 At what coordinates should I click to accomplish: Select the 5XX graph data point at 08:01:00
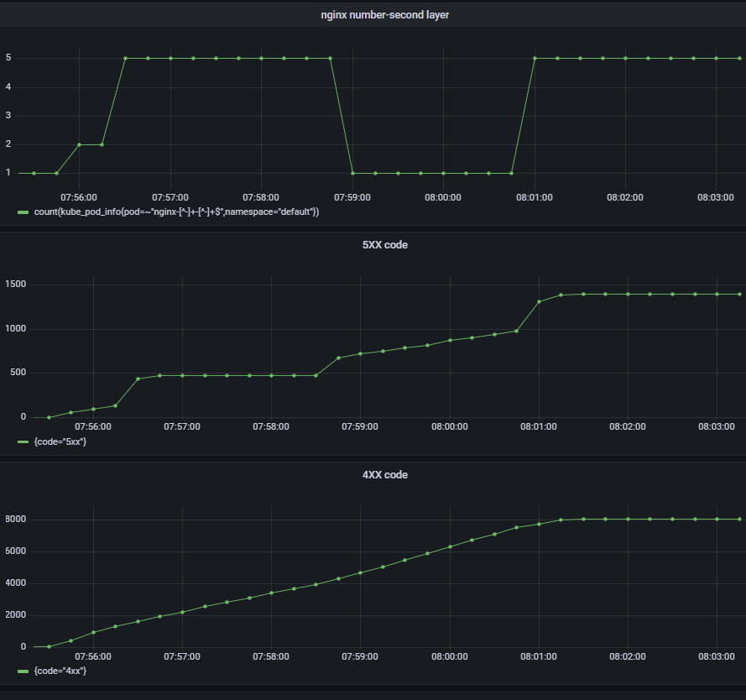539,301
